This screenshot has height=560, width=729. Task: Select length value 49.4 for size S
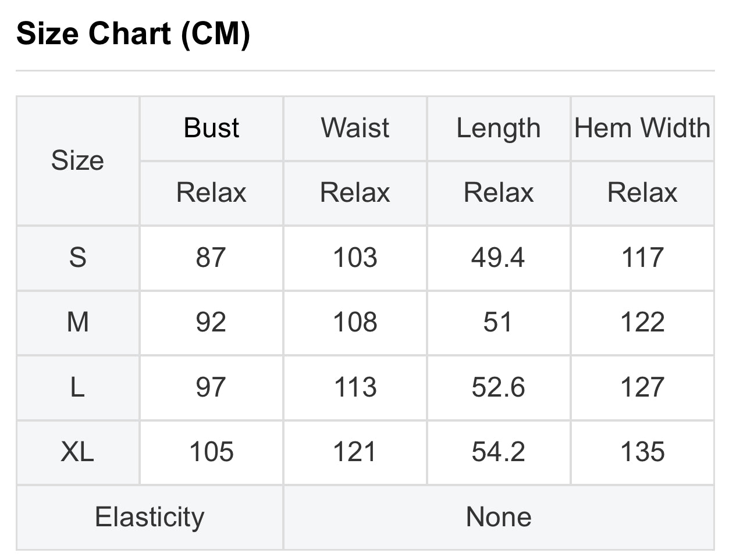coord(499,258)
